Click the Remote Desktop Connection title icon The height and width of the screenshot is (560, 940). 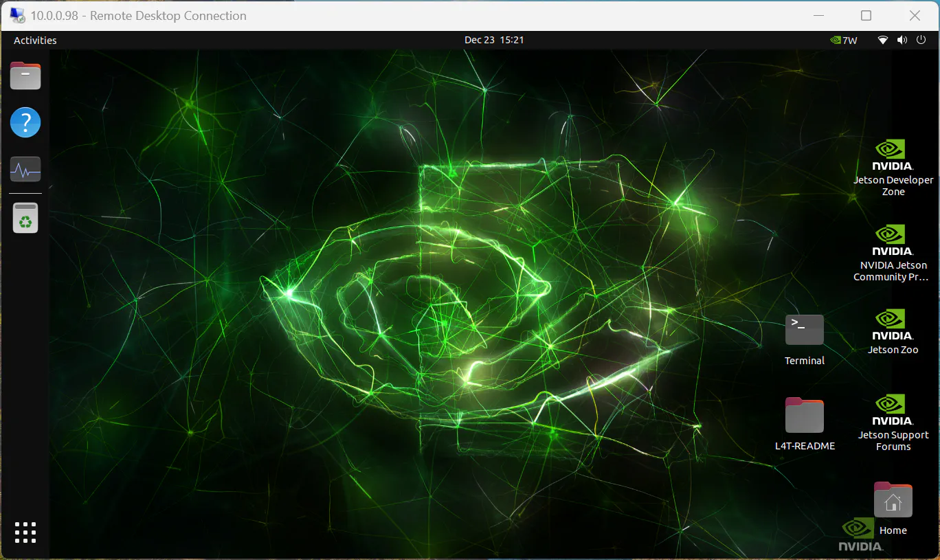[17, 15]
